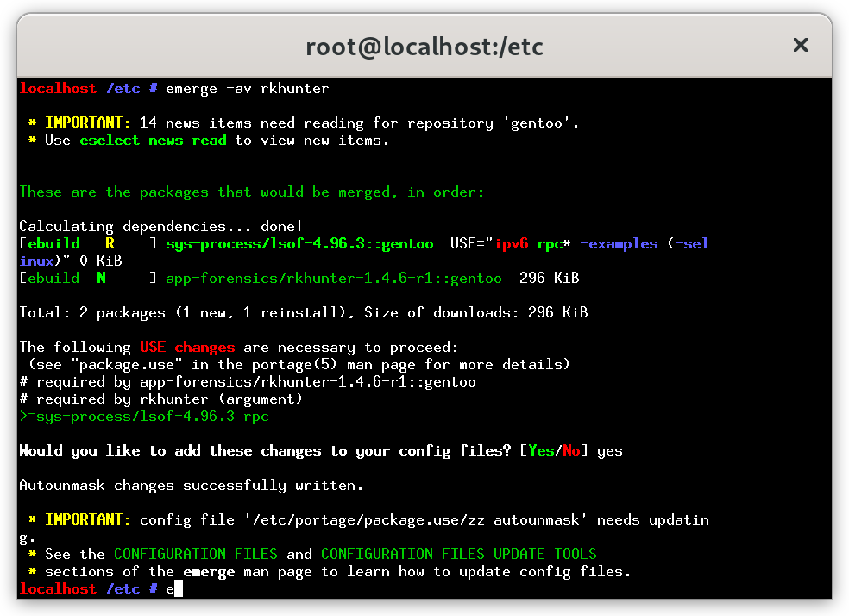This screenshot has width=849, height=616.
Task: Click the red 'ipv6' USE flag
Action: pyautogui.click(x=511, y=244)
